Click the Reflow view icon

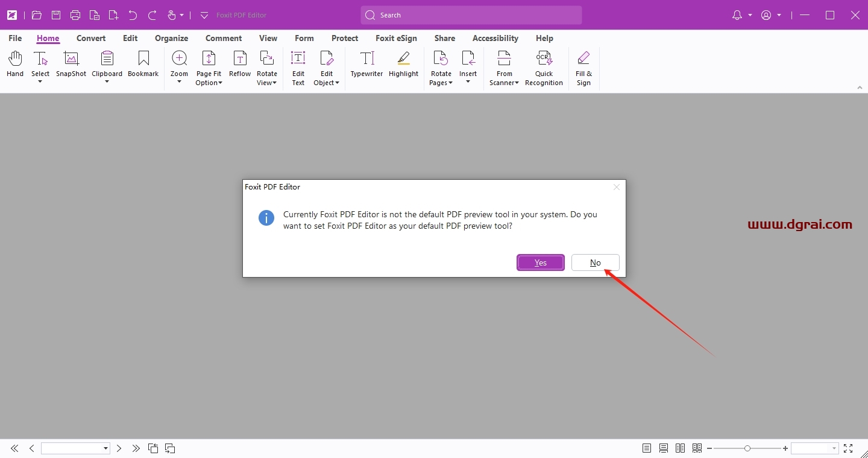click(240, 65)
